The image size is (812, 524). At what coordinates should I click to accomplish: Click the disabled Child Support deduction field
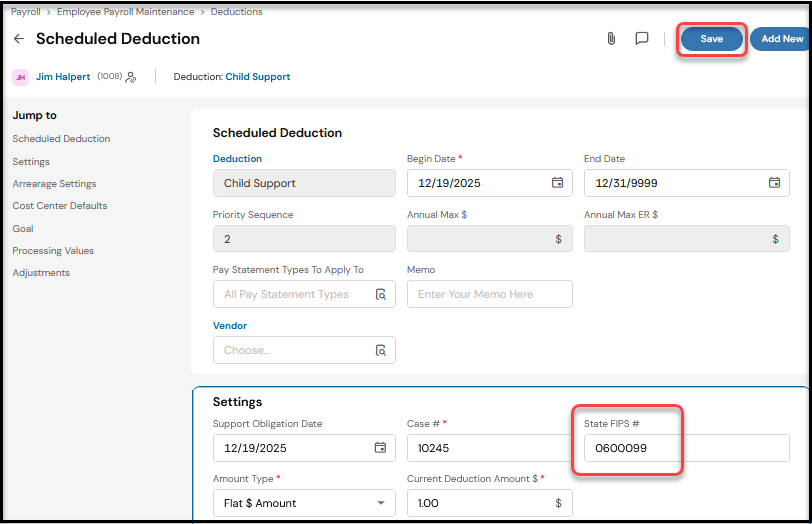(x=304, y=183)
